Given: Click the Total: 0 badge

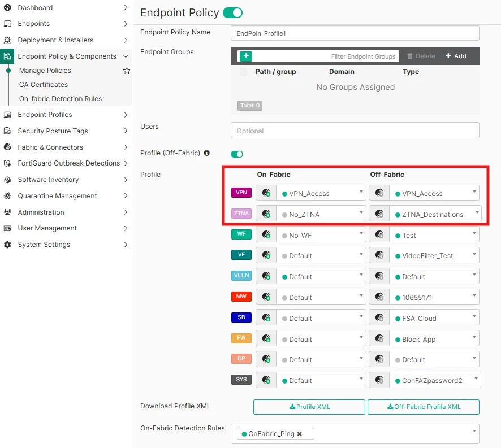Looking at the screenshot, I should pos(250,106).
